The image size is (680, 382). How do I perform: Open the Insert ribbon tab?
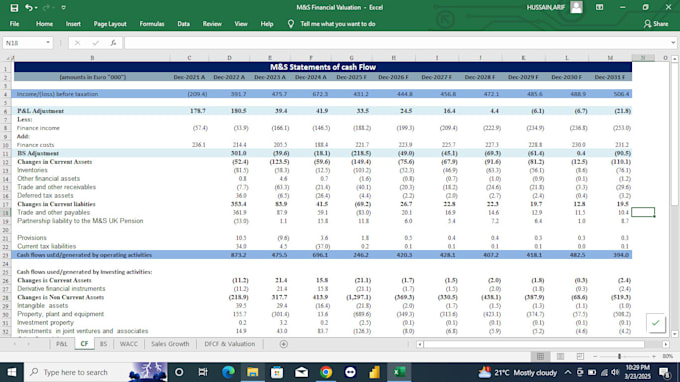[x=73, y=24]
